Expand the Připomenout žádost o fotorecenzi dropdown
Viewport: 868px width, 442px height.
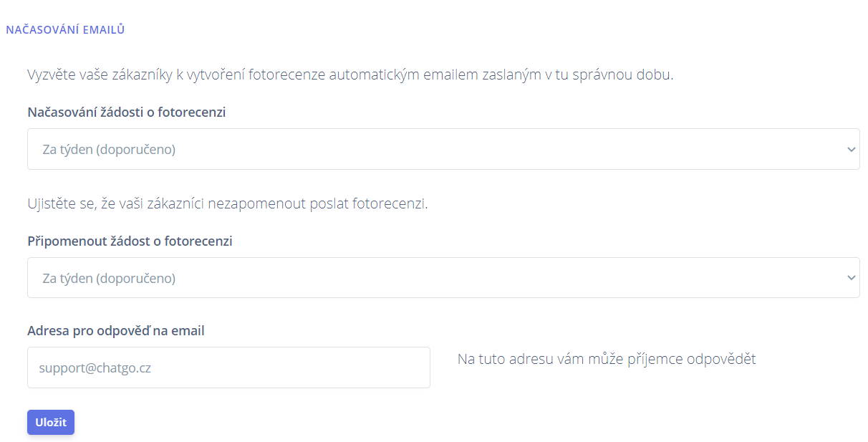(x=443, y=277)
